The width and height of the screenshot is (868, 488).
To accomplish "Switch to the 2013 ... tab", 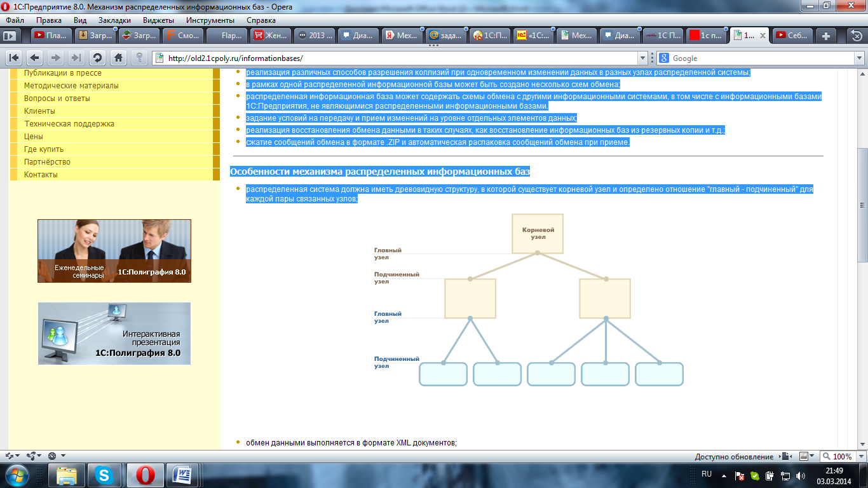I will [315, 36].
